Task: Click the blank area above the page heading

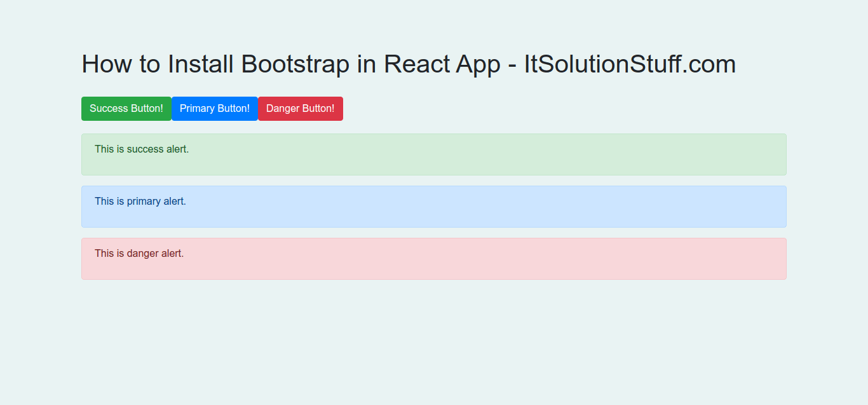Action: [434, 22]
